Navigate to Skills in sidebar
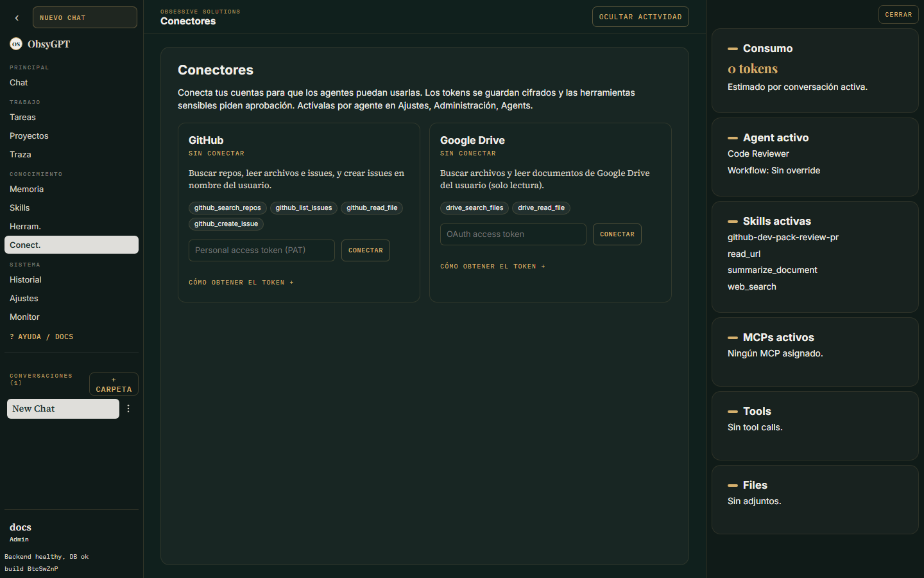The width and height of the screenshot is (924, 578). [x=71, y=207]
